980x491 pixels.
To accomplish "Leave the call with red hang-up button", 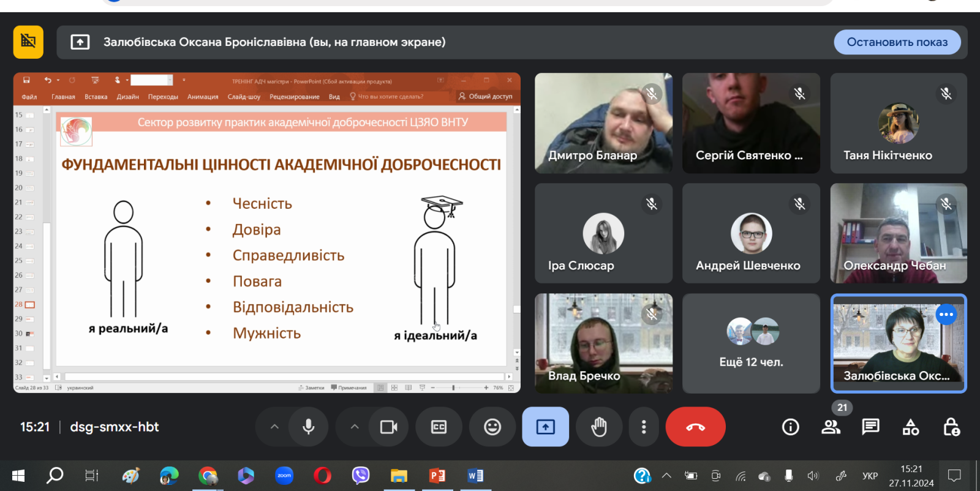I will [x=695, y=427].
